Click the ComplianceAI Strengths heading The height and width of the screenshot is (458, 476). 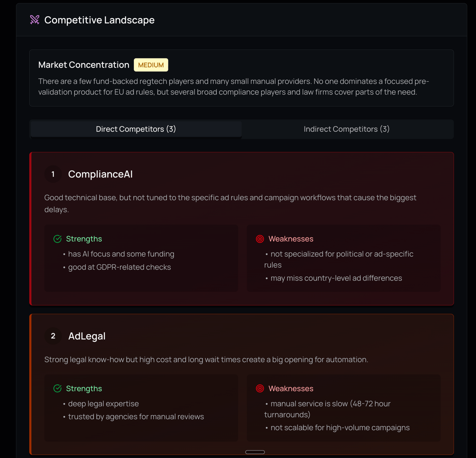[84, 239]
